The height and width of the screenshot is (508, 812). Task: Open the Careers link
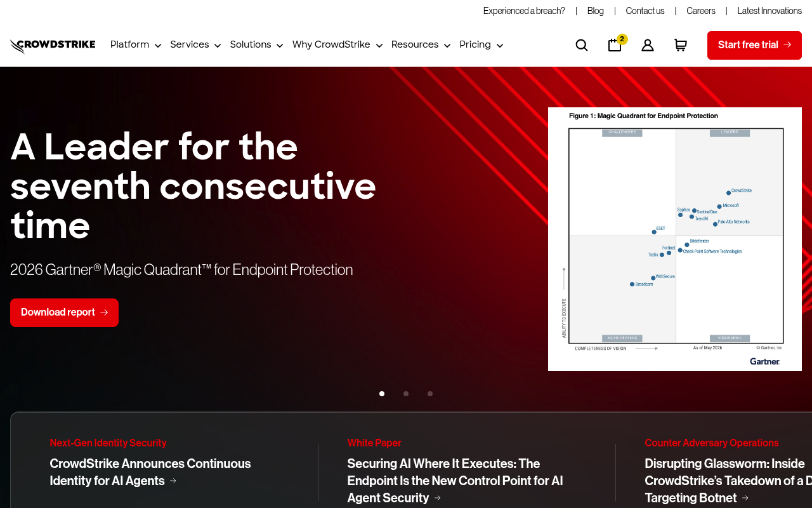[701, 11]
